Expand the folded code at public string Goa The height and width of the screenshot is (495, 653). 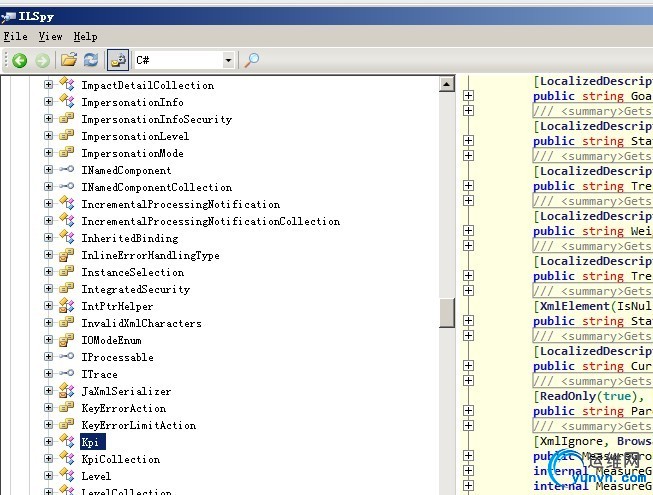[x=469, y=96]
